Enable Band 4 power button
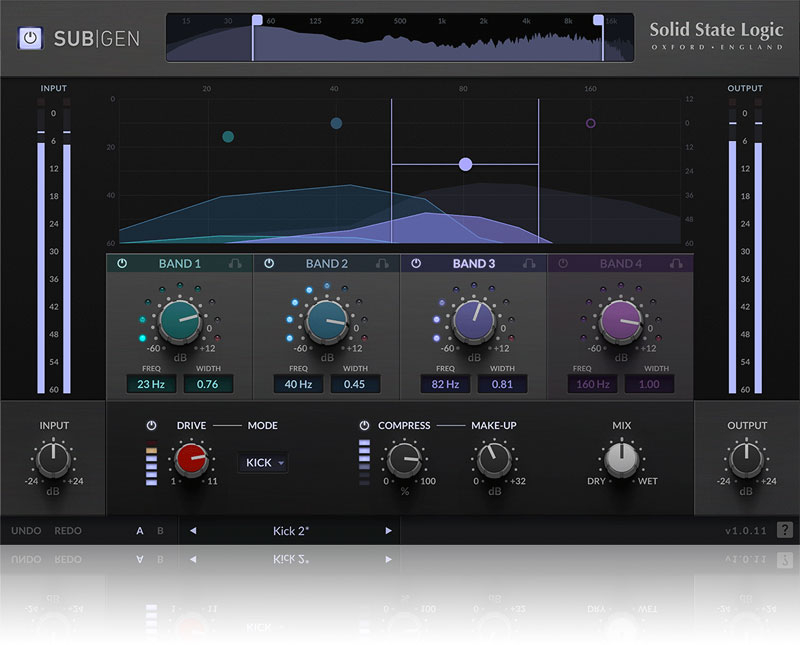The height and width of the screenshot is (645, 800). 563,263
